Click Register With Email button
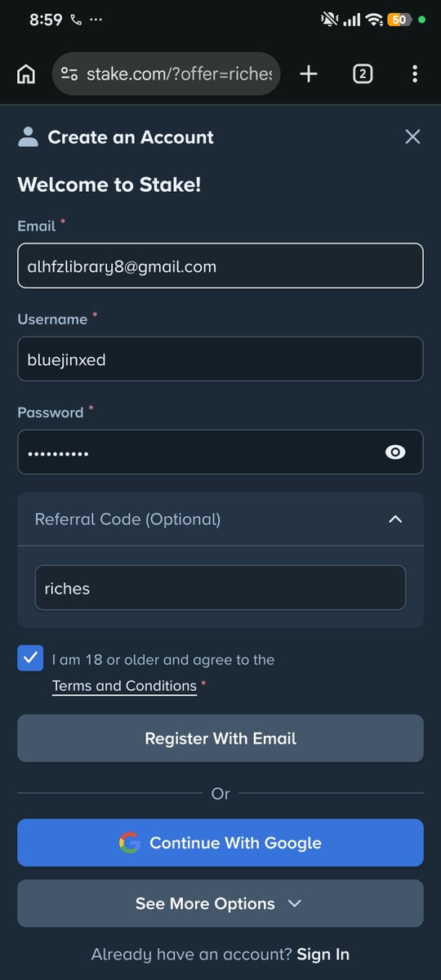 click(x=220, y=738)
